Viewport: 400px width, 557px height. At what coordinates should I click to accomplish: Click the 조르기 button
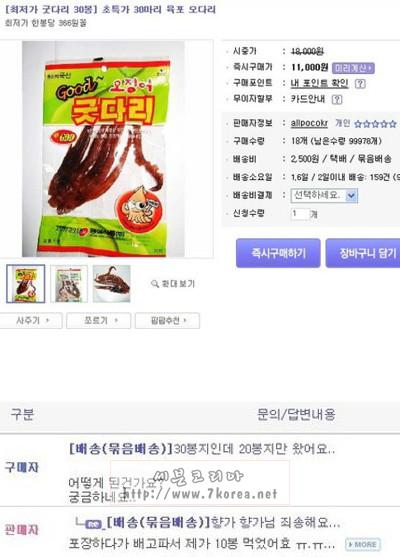tap(98, 320)
